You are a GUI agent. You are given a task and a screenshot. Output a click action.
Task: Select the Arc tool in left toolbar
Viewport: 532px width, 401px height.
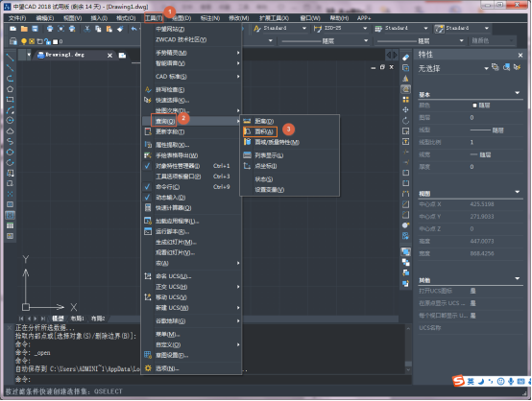pos(10,110)
